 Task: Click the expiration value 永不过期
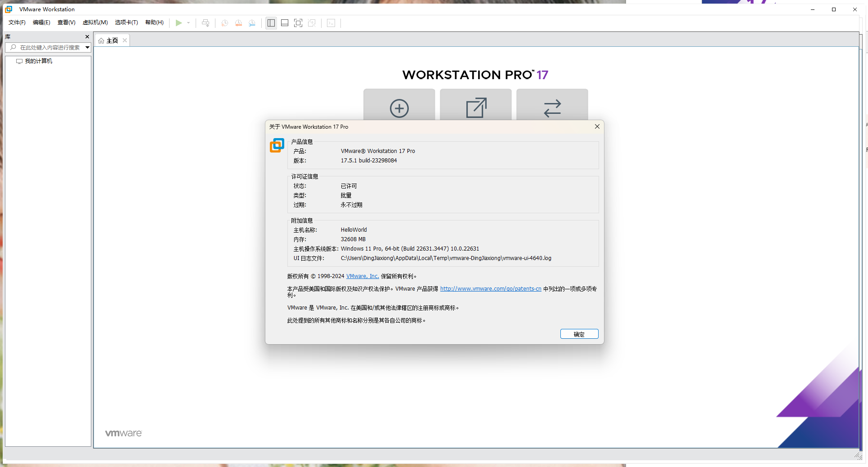(x=351, y=205)
